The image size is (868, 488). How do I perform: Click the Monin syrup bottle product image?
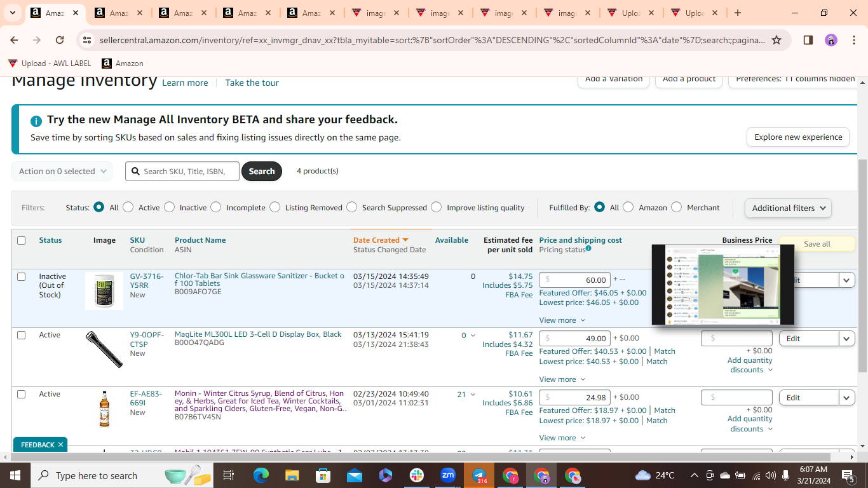(x=104, y=410)
